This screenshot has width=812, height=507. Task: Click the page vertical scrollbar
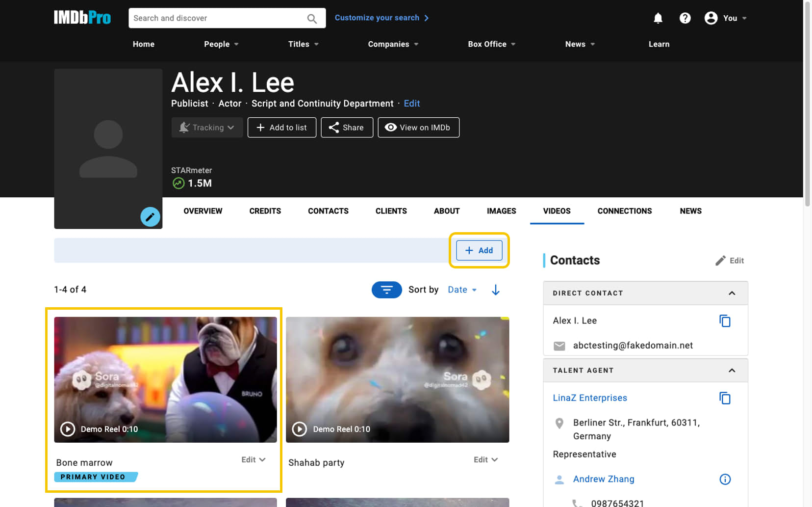[808, 104]
